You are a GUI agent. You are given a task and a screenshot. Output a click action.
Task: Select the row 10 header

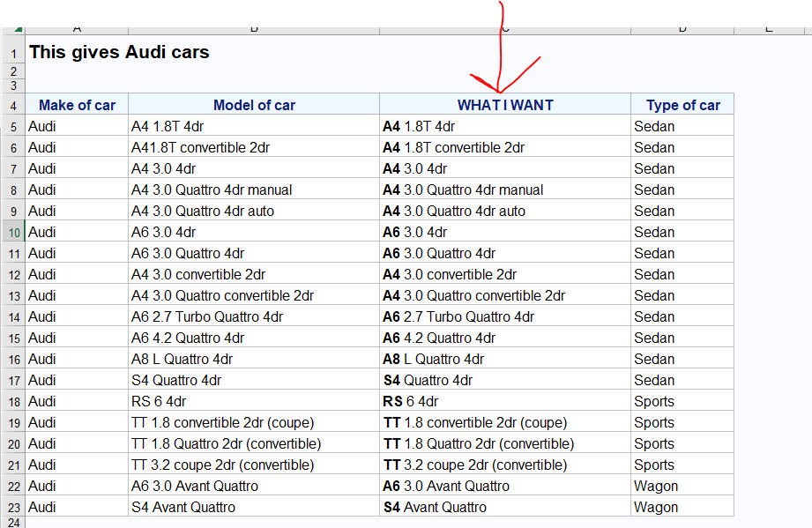point(13,233)
